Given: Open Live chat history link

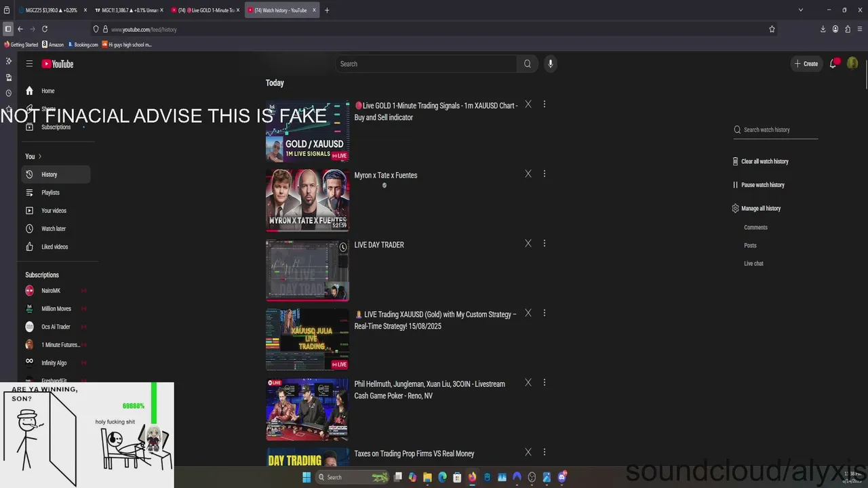Looking at the screenshot, I should [753, 264].
